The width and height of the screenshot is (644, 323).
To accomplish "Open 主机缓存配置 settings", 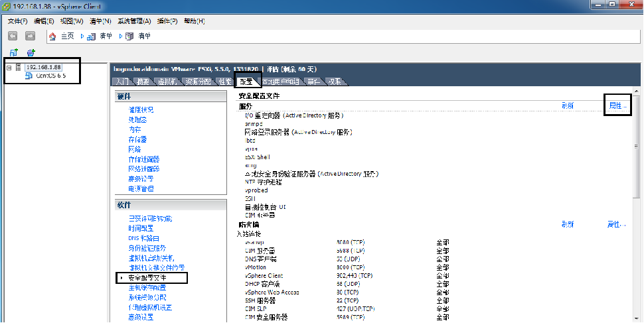I will point(147,288).
